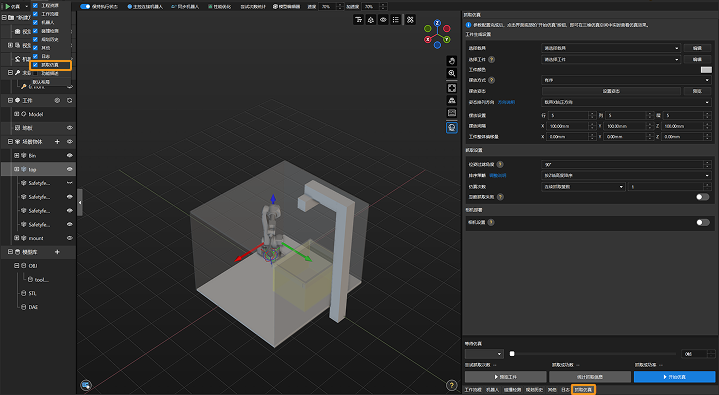This screenshot has width=719, height=395.
Task: Click the help icon next to 相机设置
Action: coord(491,223)
